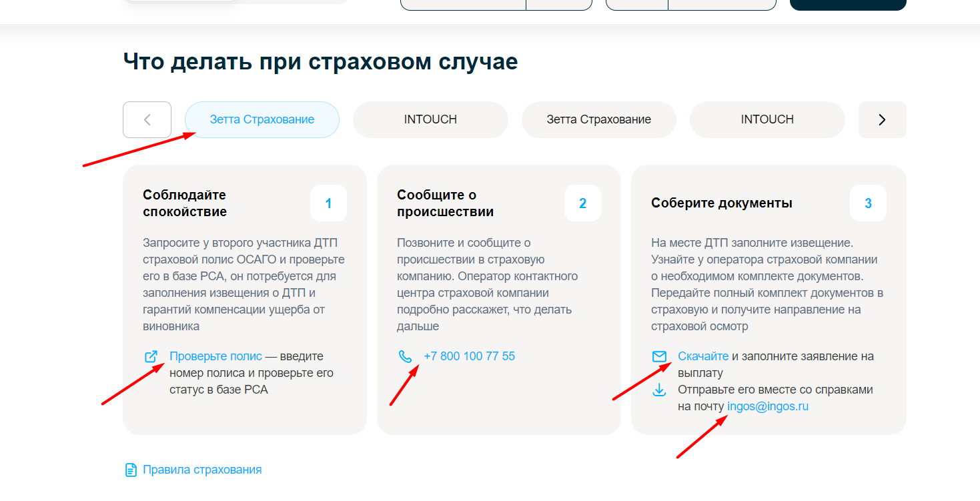This screenshot has width=980, height=501.
Task: Open the Скачайте application link
Action: click(703, 356)
